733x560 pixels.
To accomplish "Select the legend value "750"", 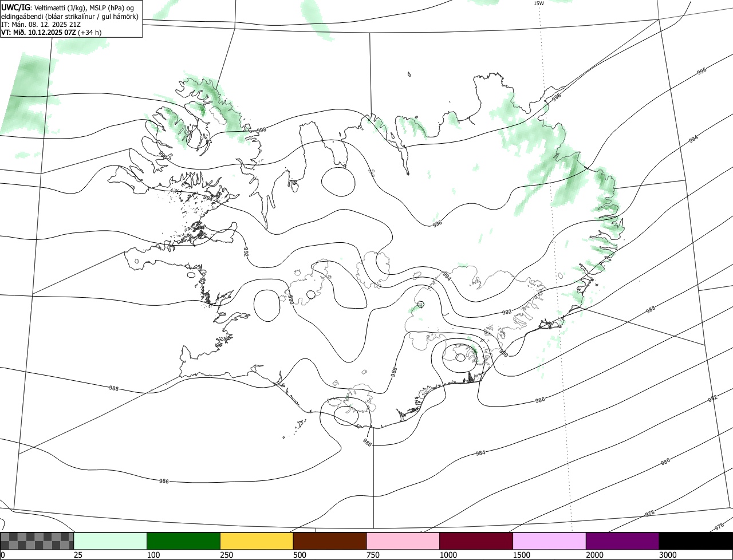I will tap(372, 555).
